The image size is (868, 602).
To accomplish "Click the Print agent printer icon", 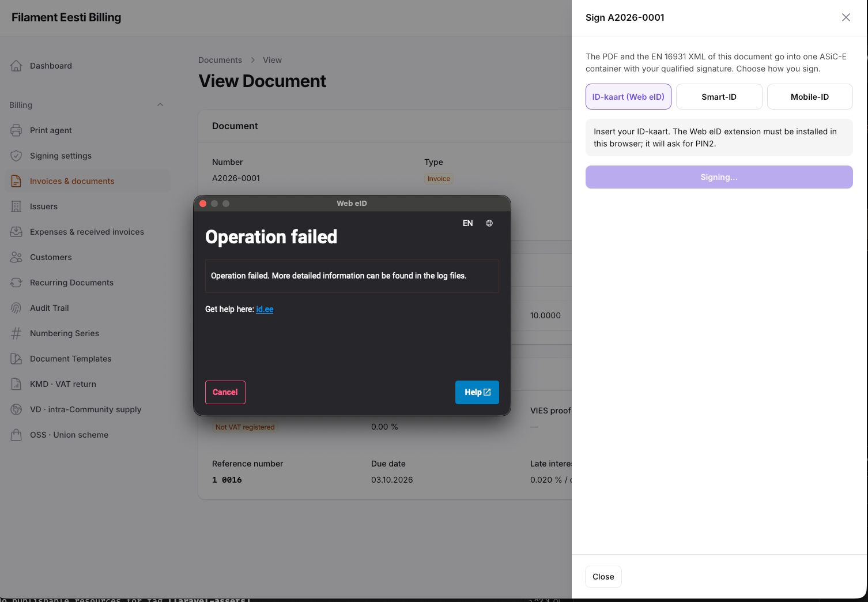I will point(16,130).
